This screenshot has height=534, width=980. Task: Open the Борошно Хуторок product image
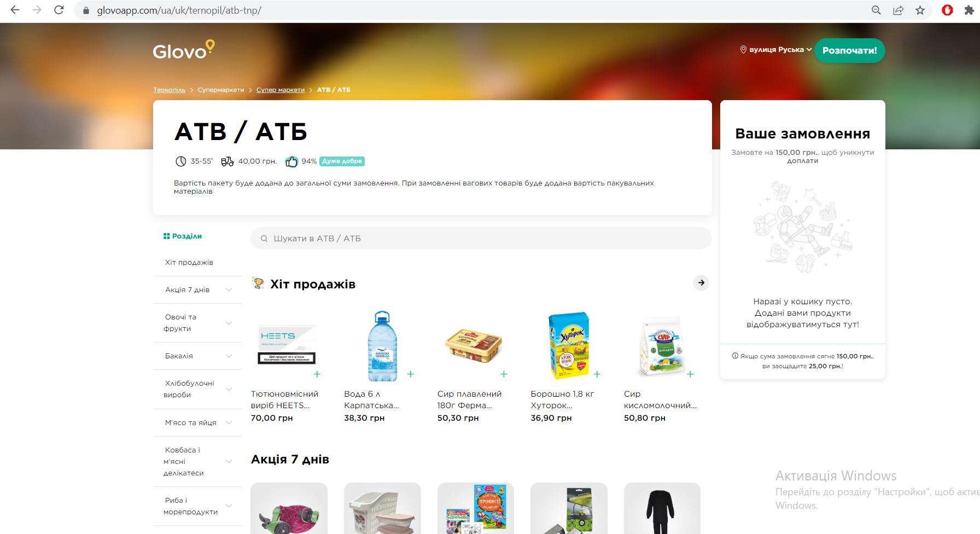point(569,346)
